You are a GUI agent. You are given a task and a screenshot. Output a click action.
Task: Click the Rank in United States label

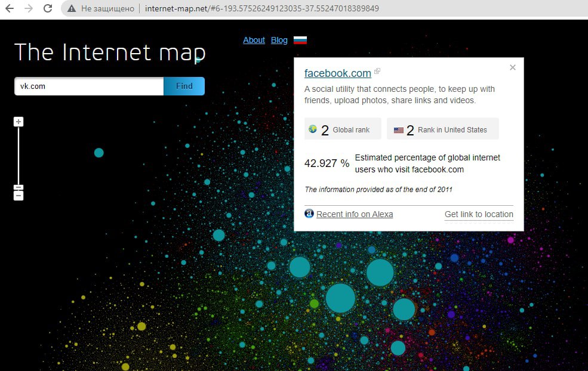(452, 130)
